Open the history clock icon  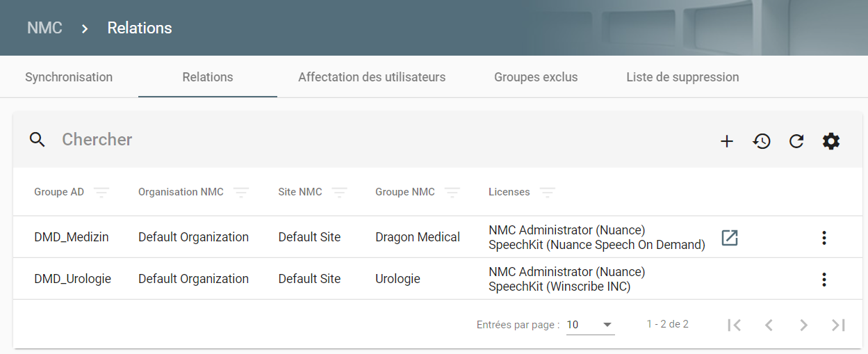pyautogui.click(x=762, y=141)
